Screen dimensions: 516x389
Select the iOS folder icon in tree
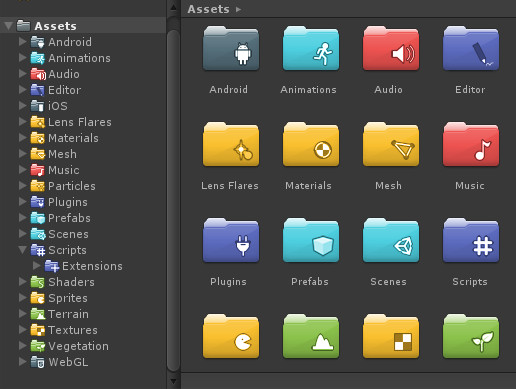tap(37, 106)
